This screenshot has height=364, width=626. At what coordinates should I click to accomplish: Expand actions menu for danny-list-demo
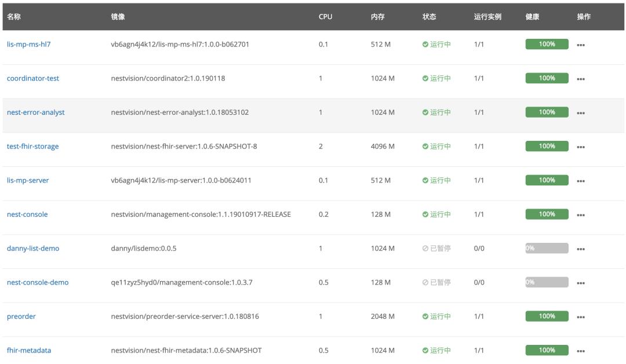coord(580,249)
